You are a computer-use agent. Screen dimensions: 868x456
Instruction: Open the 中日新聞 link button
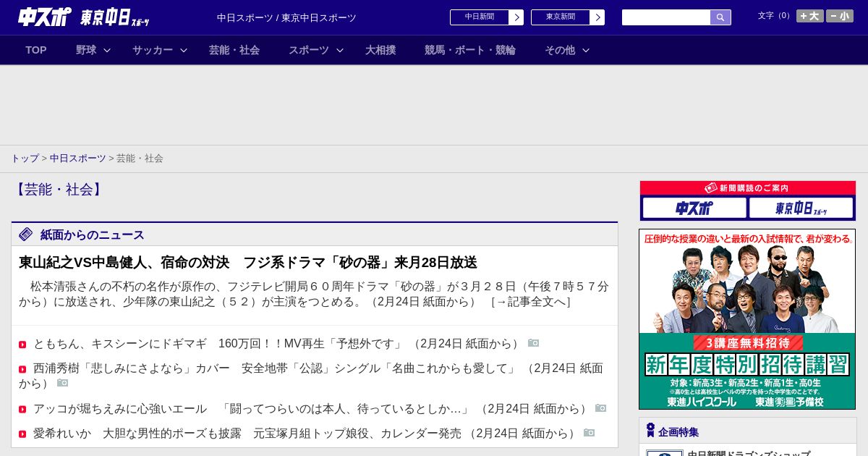click(x=480, y=17)
